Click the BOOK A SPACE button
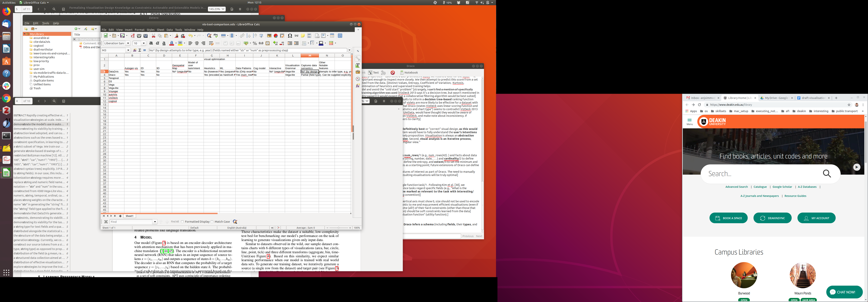The image size is (868, 302). tap(728, 218)
